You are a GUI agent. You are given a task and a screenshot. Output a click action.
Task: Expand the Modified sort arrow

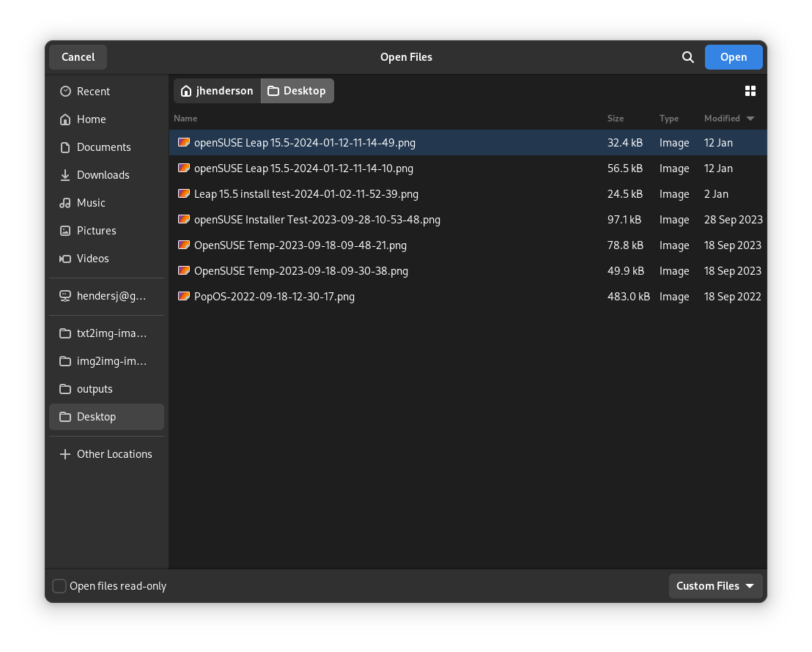point(750,118)
